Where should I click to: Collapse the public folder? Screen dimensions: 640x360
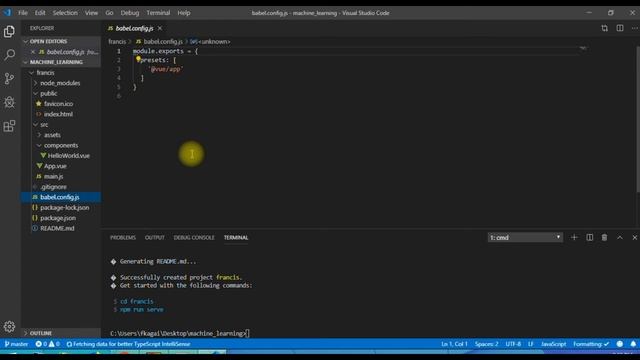(49, 93)
